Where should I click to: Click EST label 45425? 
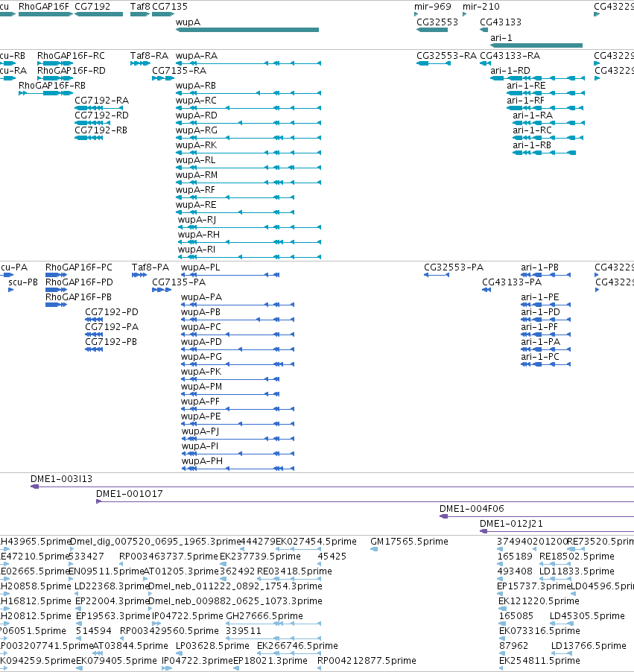coord(332,556)
